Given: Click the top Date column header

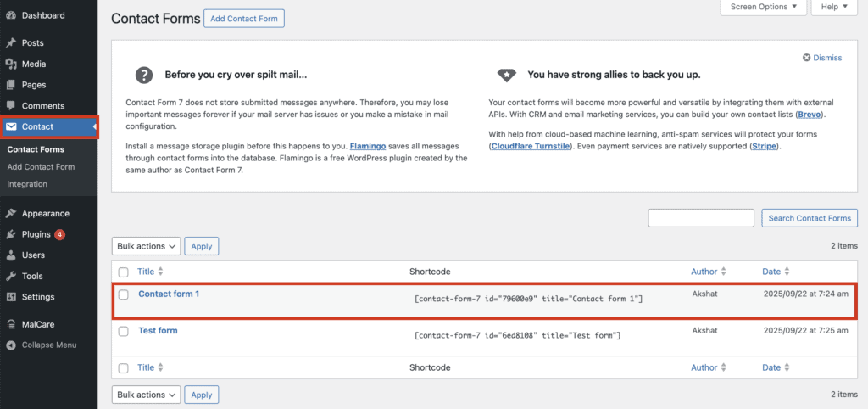Looking at the screenshot, I should [x=771, y=272].
